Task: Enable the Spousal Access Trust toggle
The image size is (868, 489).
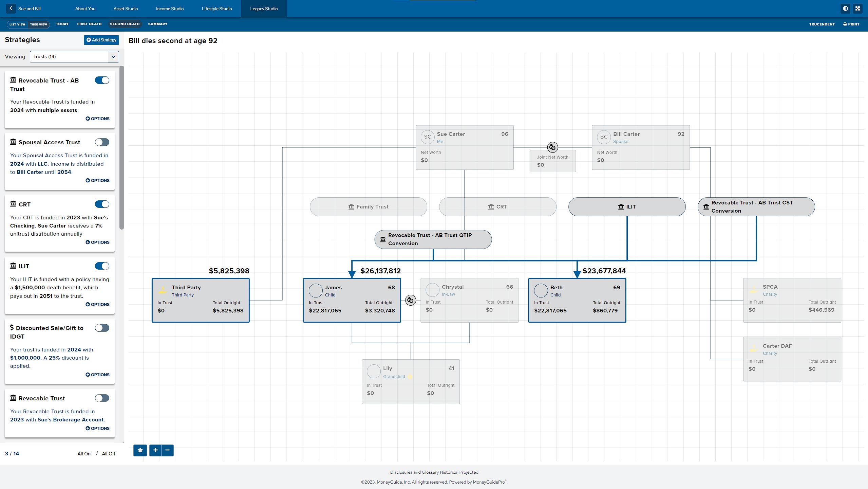Action: coord(102,142)
